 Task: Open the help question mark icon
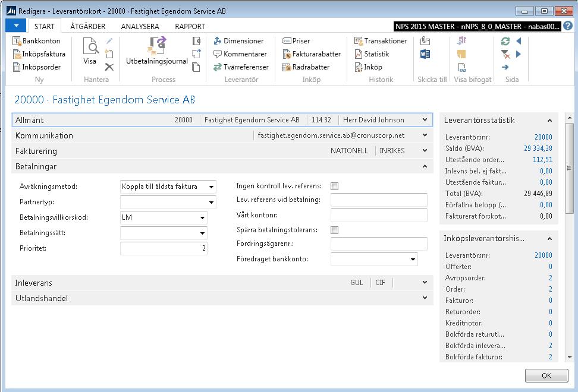point(568,26)
